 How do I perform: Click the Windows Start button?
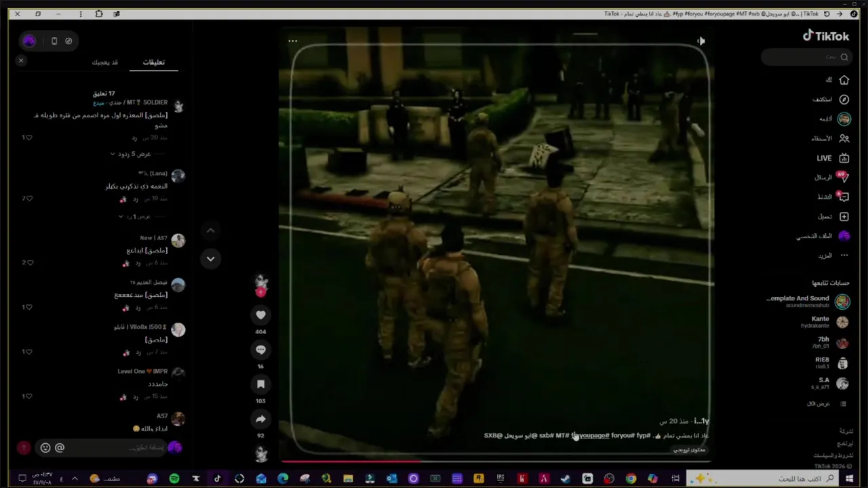850,479
